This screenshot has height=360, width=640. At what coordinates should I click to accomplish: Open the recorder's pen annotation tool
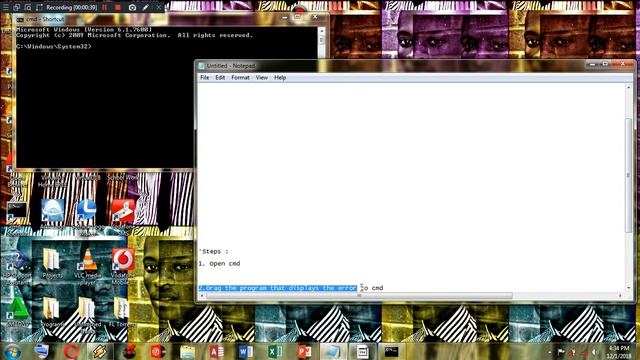[146, 7]
